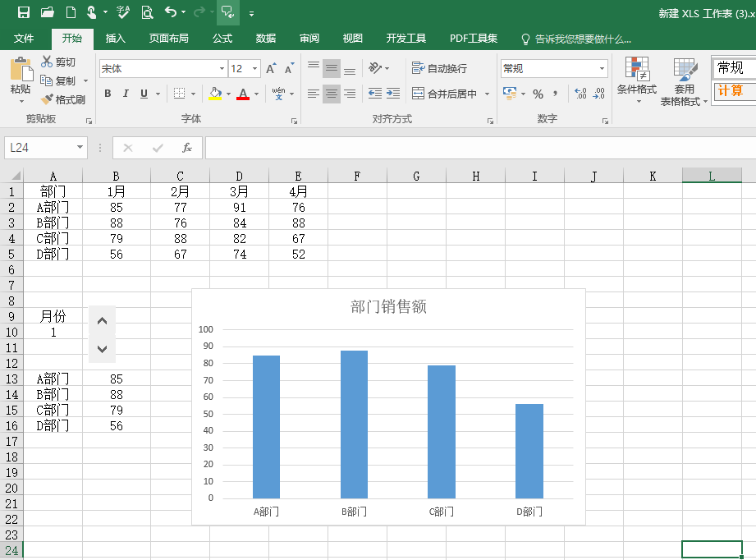Toggle Bold formatting
Image resolution: width=756 pixels, height=560 pixels.
click(108, 94)
